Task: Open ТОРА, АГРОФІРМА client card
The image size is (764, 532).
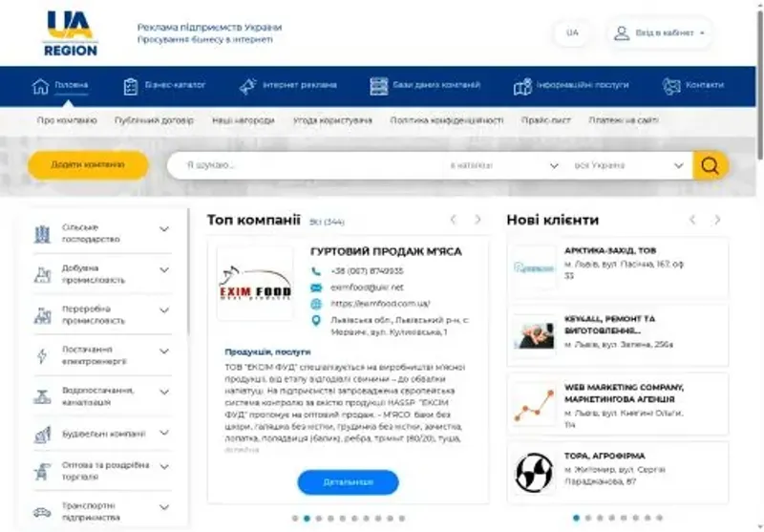Action: 618,473
